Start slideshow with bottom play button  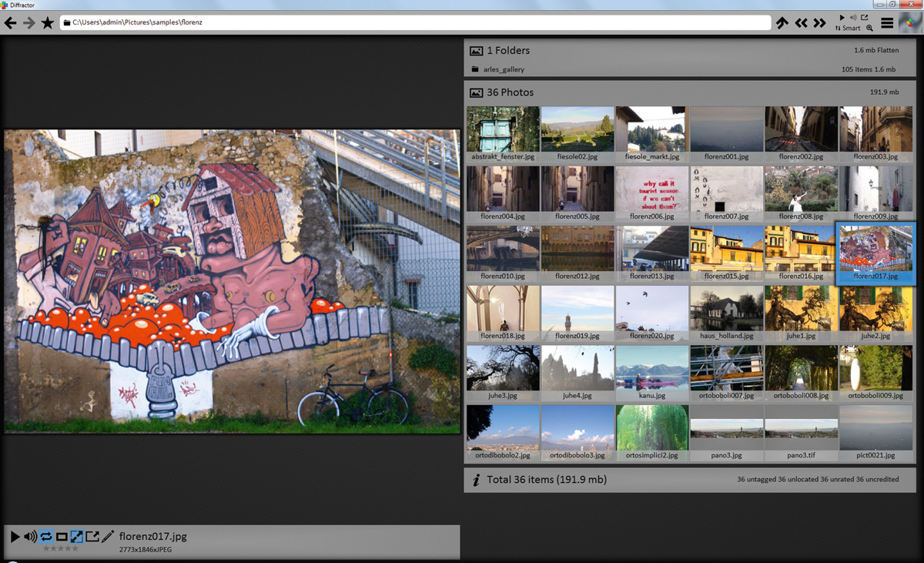click(15, 536)
